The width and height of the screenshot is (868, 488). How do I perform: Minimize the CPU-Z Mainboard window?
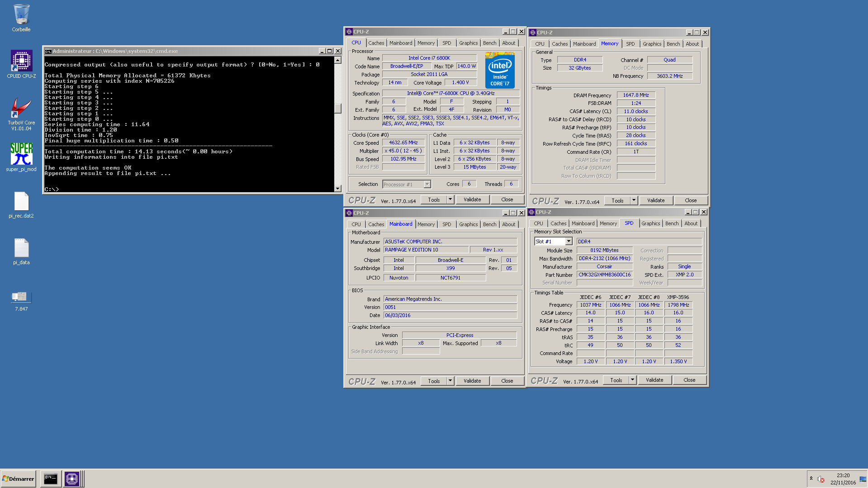tap(506, 213)
